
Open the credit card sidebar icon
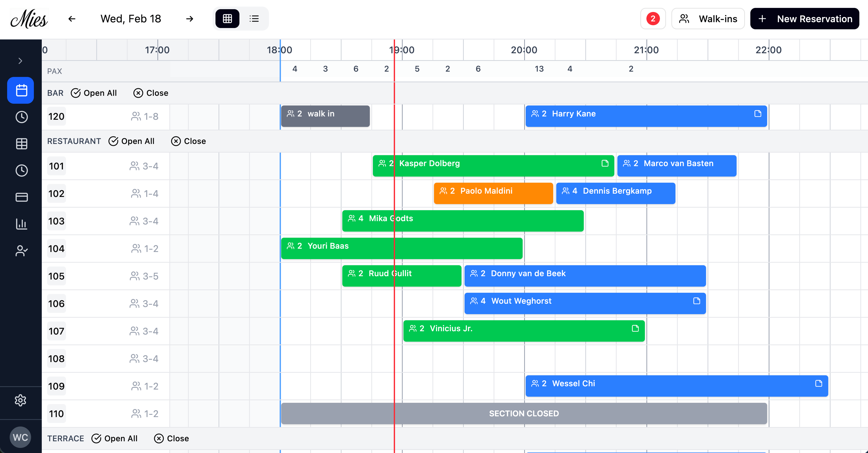pyautogui.click(x=21, y=197)
